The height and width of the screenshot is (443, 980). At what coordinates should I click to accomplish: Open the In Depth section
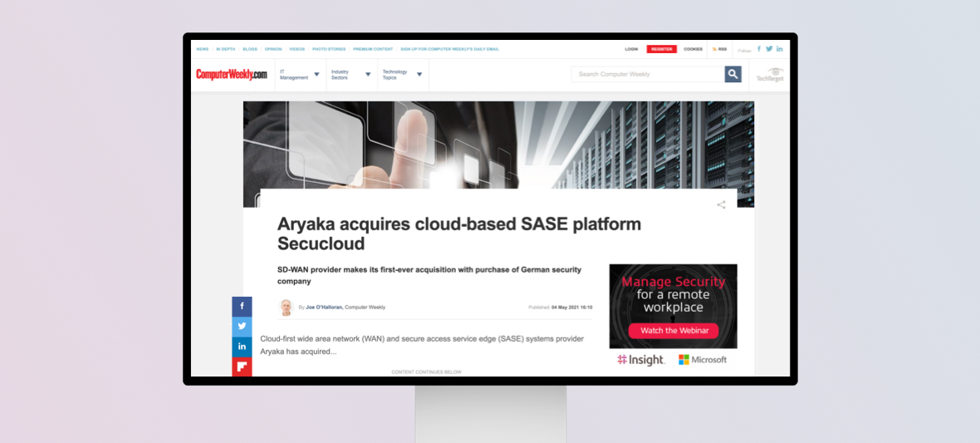point(226,49)
